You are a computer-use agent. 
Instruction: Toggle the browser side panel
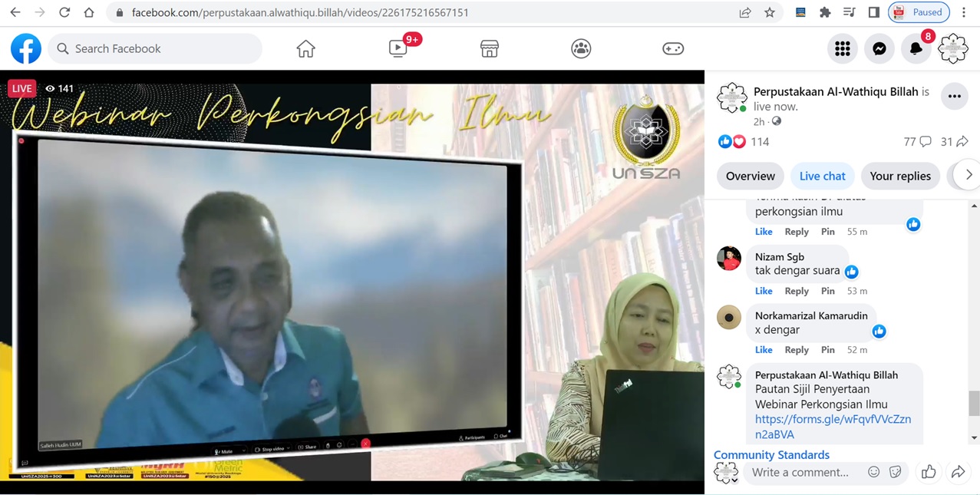(874, 12)
